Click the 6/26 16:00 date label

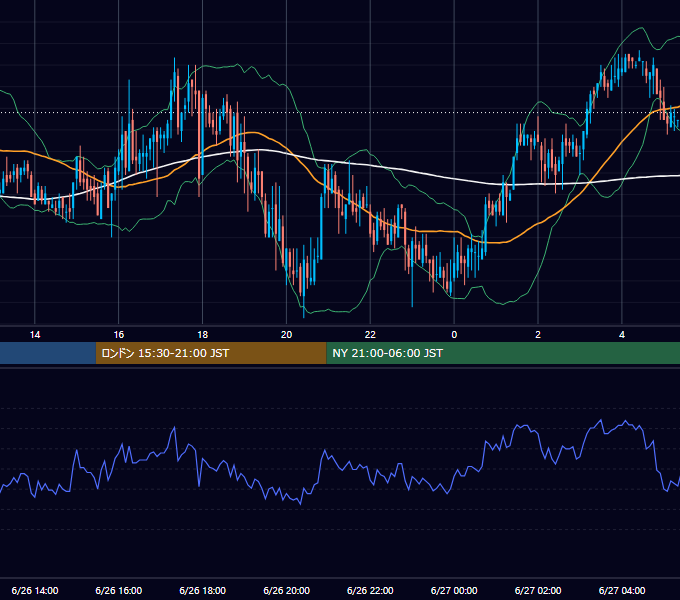point(118,590)
